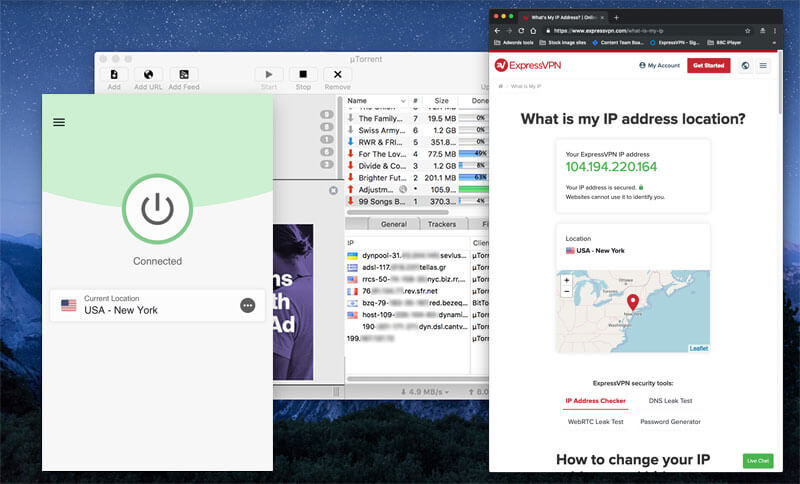Click the Size column header in µTorrent

[441, 101]
